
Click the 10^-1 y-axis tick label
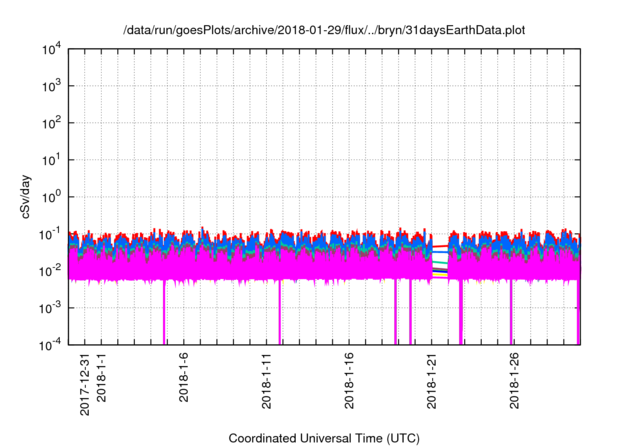tap(51, 235)
